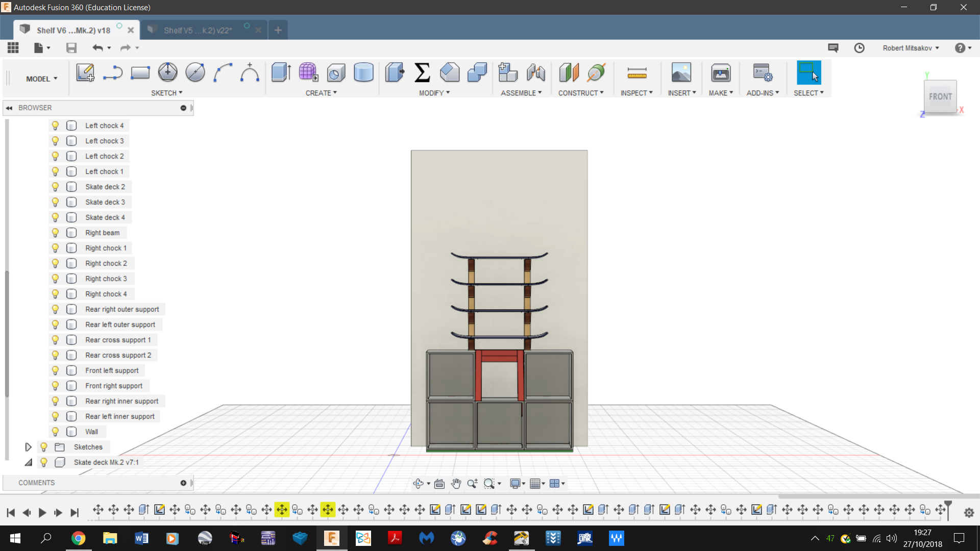The height and width of the screenshot is (551, 980).
Task: Toggle visibility bulb for Left chock 4
Action: [x=55, y=126]
